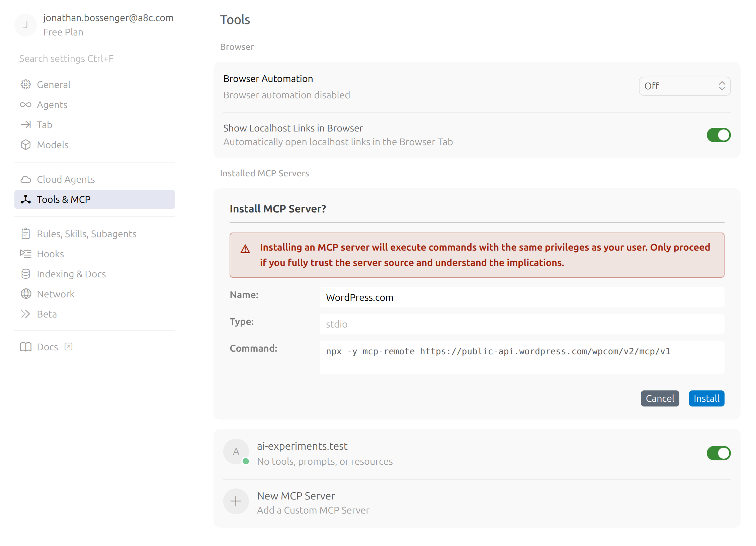Click the 'Browser automation disabled' description
The height and width of the screenshot is (546, 756).
point(286,95)
